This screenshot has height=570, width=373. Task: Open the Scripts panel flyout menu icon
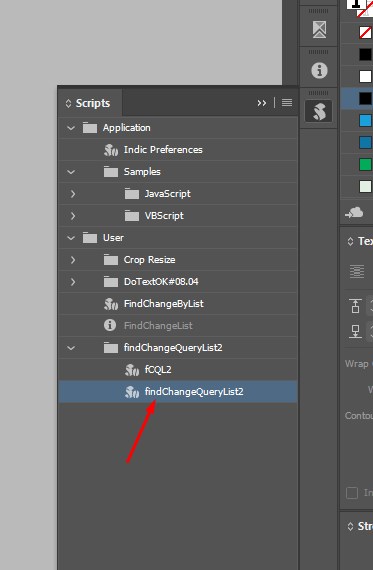click(287, 103)
